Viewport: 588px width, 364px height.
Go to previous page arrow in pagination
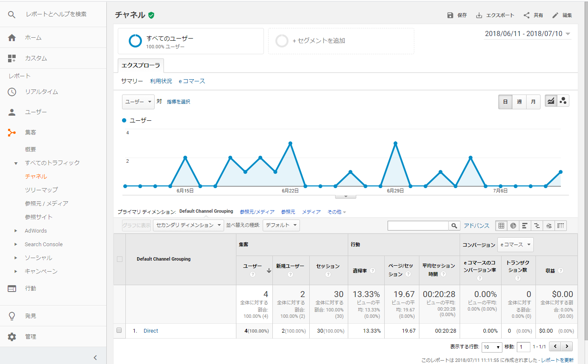click(555, 347)
